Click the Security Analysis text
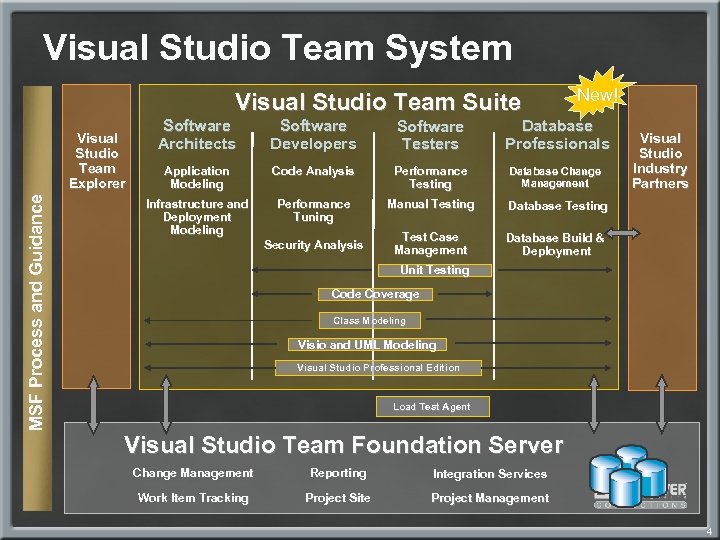This screenshot has width=720, height=540. (313, 245)
